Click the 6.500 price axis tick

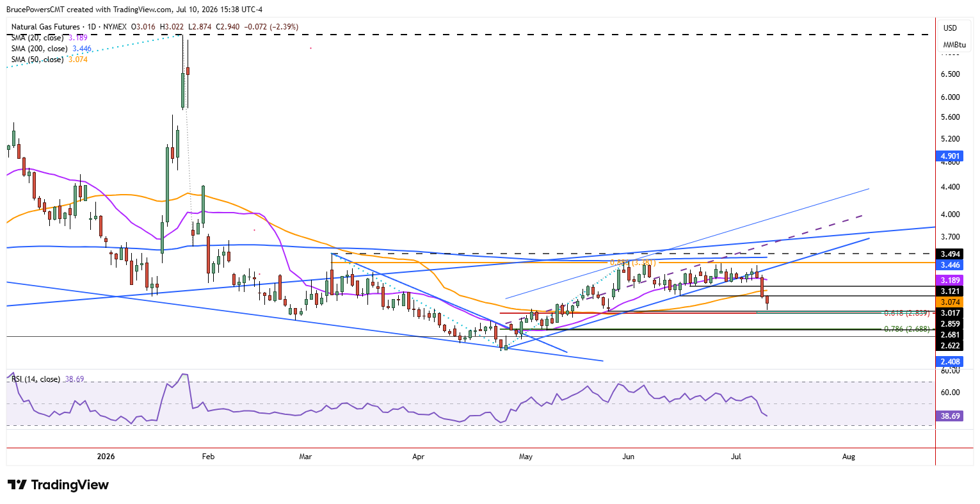tap(950, 74)
